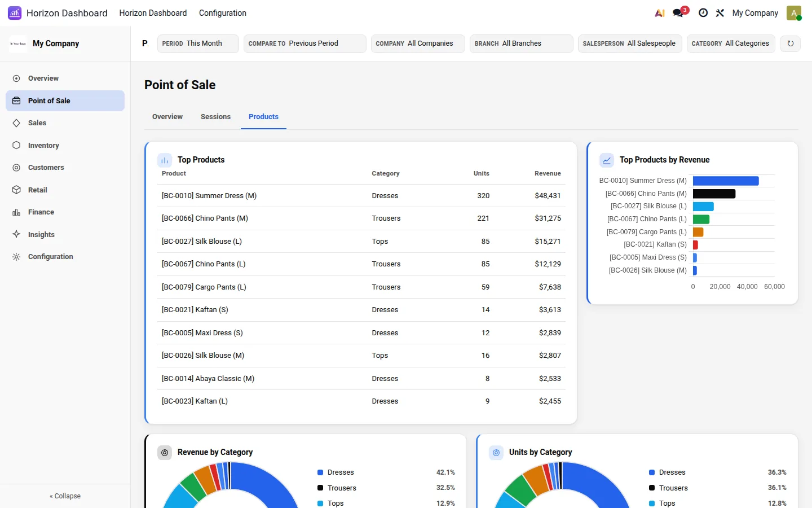This screenshot has width=812, height=508.
Task: Open the tools wrench icon in top bar
Action: [720, 13]
